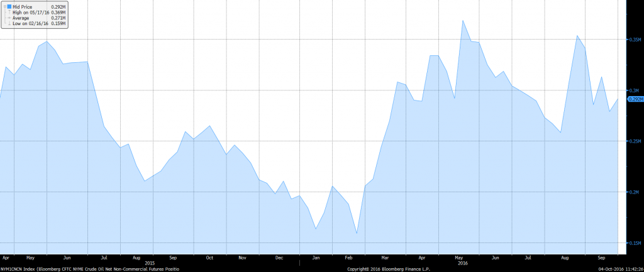Click the 0.292M last-price tag on axis

(x=635, y=99)
